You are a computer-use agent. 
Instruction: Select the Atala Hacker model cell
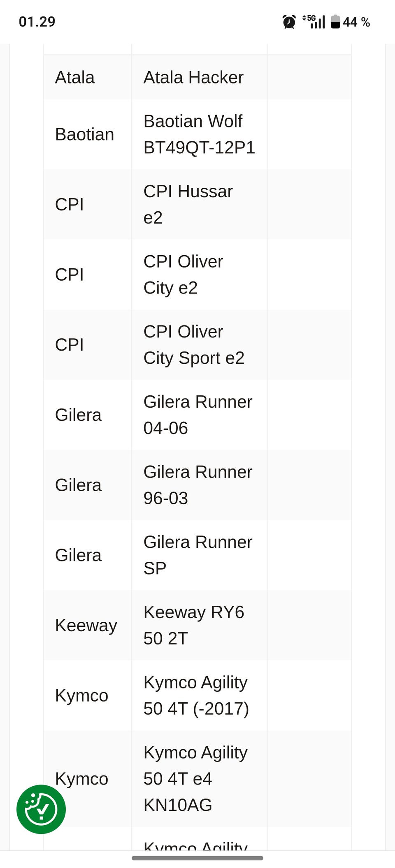tap(193, 77)
